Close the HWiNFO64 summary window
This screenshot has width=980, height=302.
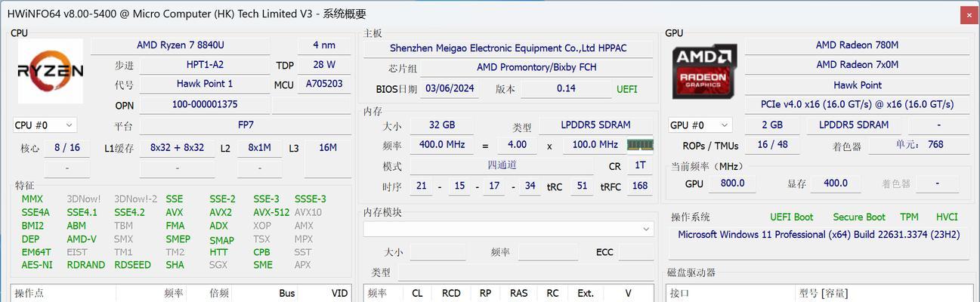[x=969, y=14]
